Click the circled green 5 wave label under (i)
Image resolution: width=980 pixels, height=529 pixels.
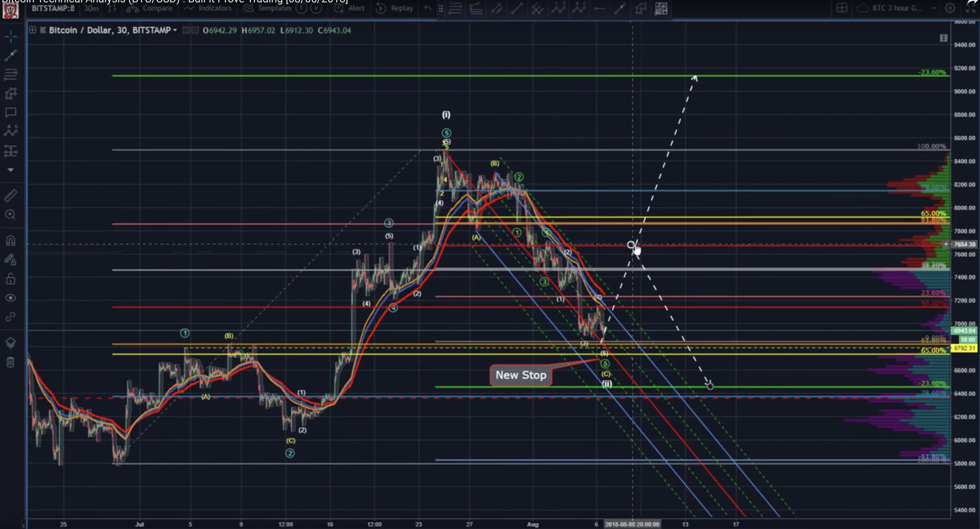[x=446, y=133]
